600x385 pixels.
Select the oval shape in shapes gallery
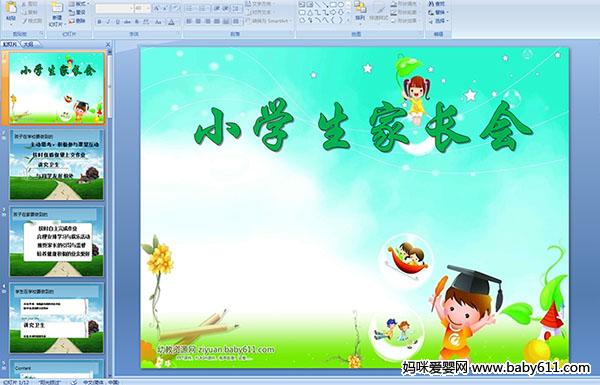pyautogui.click(x=341, y=4)
